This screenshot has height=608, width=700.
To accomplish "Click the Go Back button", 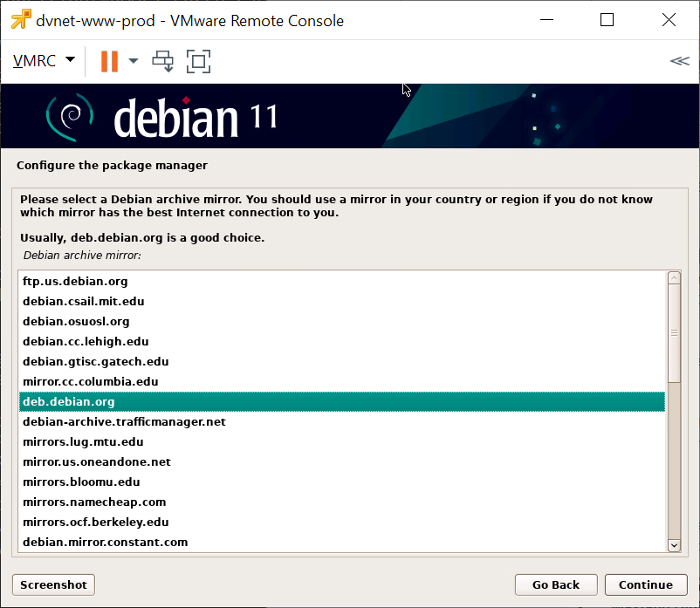I will [x=554, y=584].
